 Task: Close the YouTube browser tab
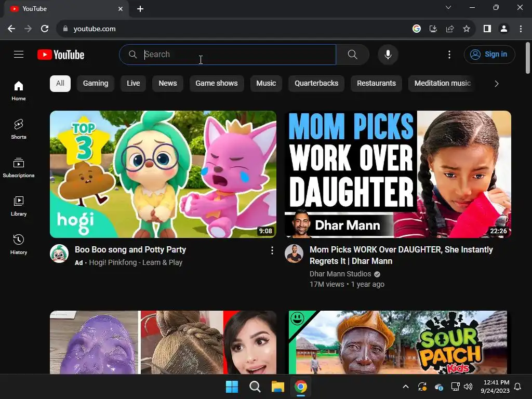click(x=121, y=9)
